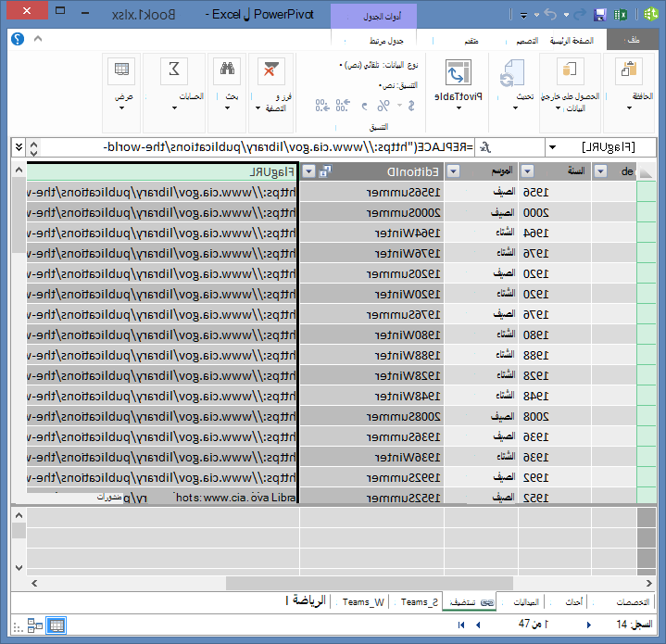Go to previous record arrow near 47 count
Image resolution: width=666 pixels, height=644 pixels.
478,625
